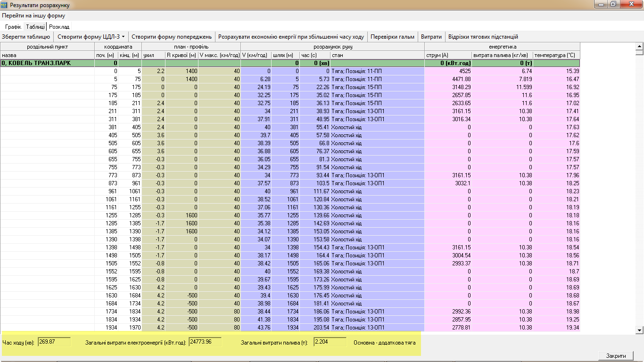The width and height of the screenshot is (644, 362).
Task: Open 'Відрізки тягових підстанцій'
Action: coord(483,37)
